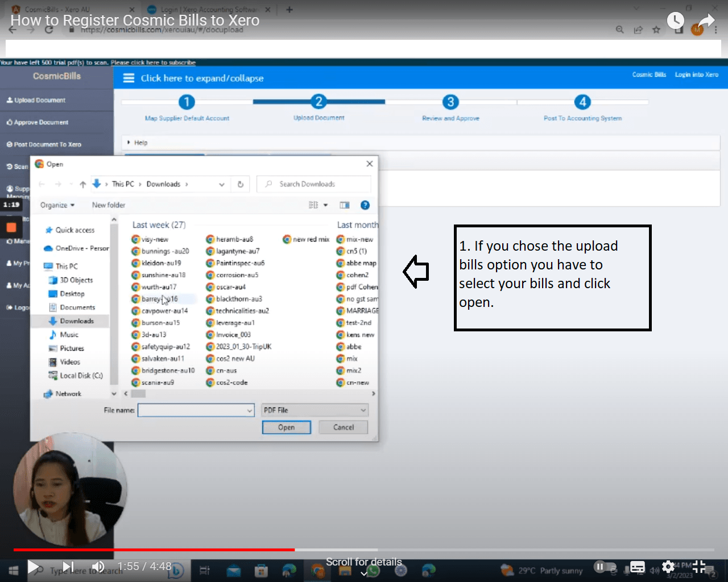Open the Pictures folder in the tree
Image resolution: width=728 pixels, height=582 pixels.
click(67, 348)
